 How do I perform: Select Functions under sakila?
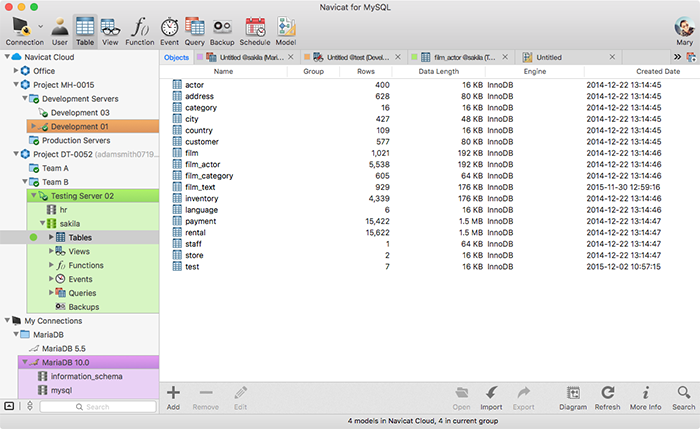pos(86,265)
